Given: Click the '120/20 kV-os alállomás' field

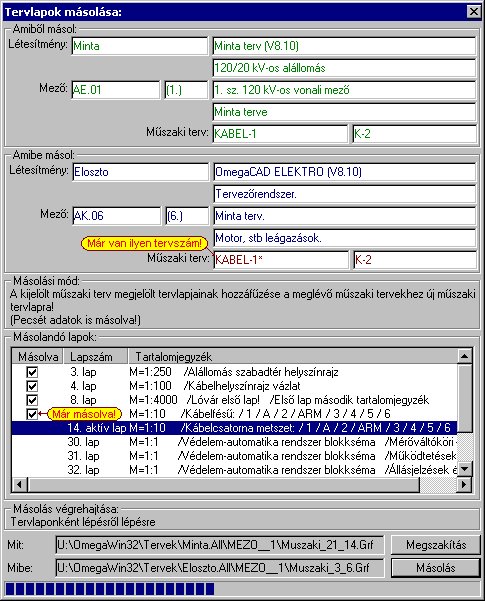Looking at the screenshot, I should [x=344, y=68].
